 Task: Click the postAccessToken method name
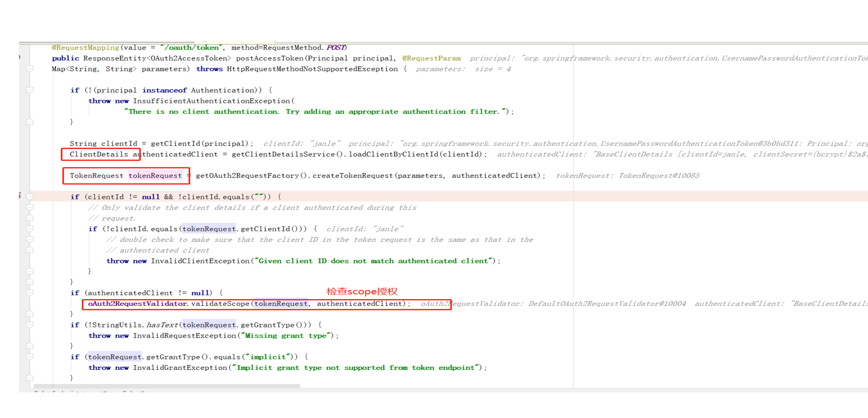pyautogui.click(x=270, y=58)
